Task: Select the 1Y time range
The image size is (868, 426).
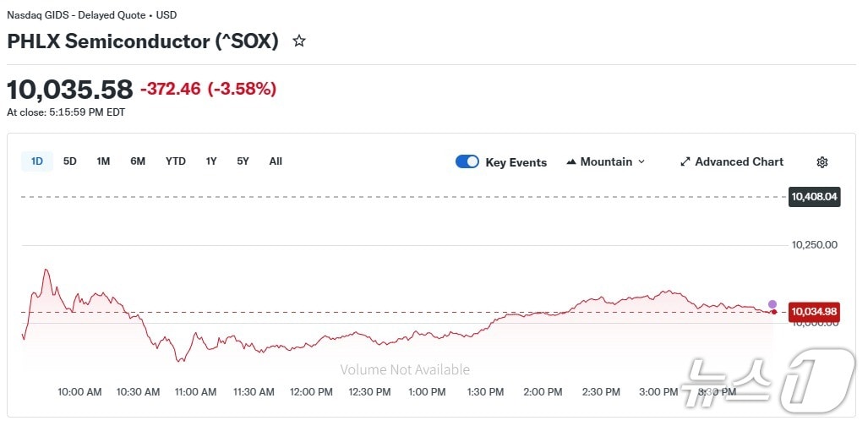Action: click(x=211, y=161)
